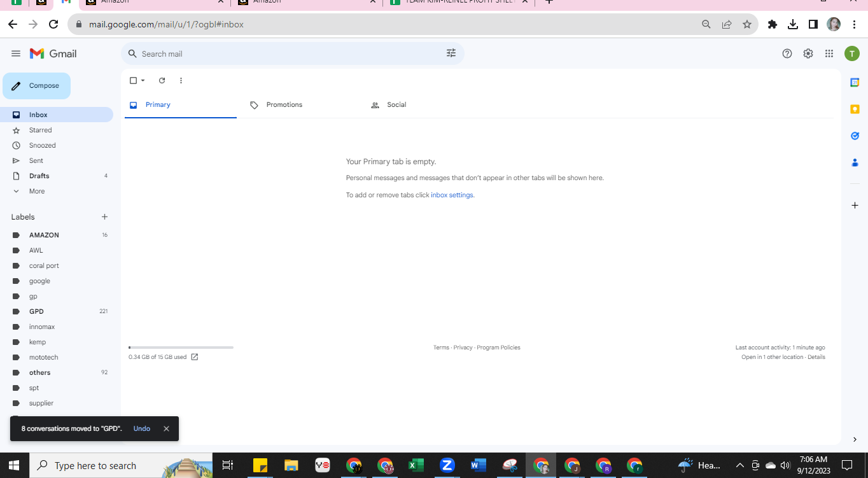Switch to the Primary tab
Viewport: 868px width, 478px height.
[180, 105]
